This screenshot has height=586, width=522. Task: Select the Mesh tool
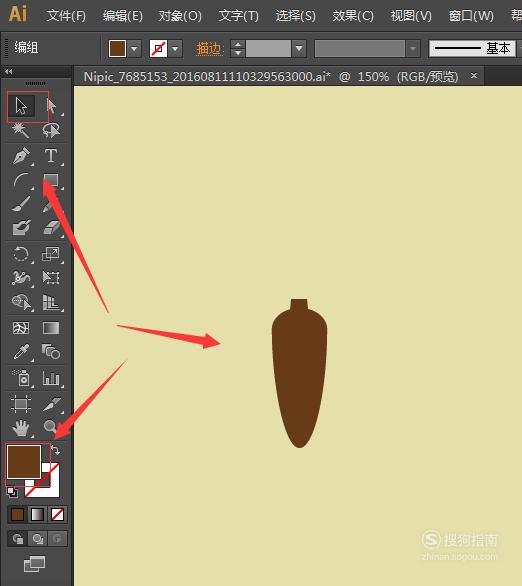(21, 328)
